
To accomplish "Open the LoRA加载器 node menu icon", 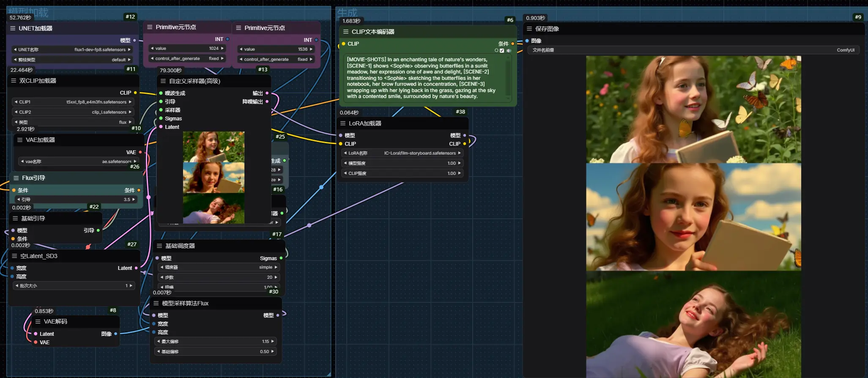I will (x=343, y=123).
